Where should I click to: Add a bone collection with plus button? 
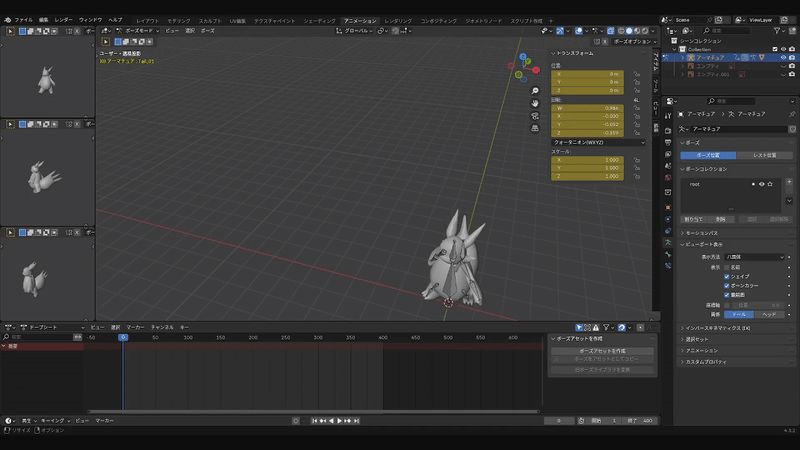click(x=789, y=182)
